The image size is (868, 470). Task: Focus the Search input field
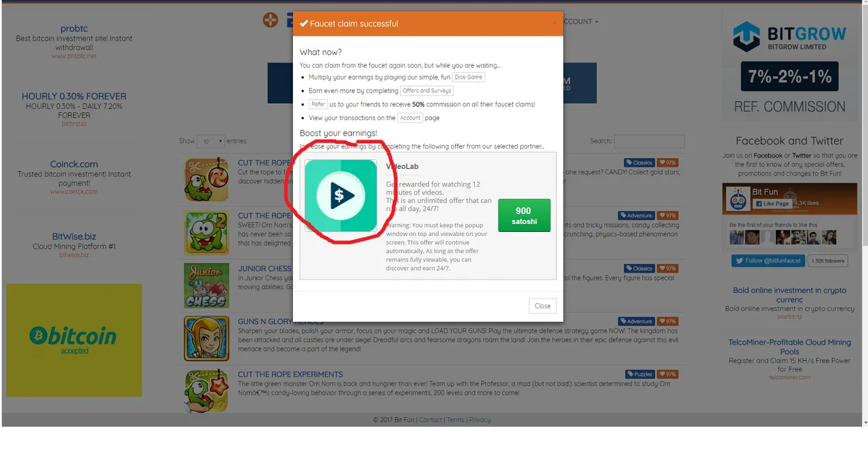tap(649, 141)
